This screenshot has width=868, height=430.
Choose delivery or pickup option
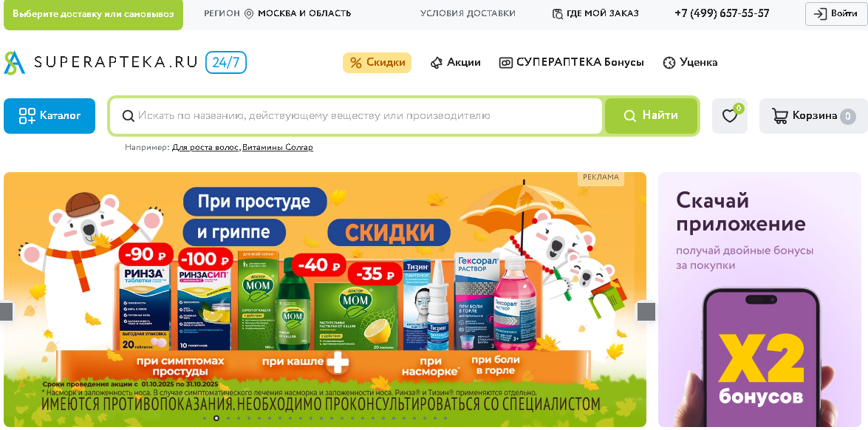[93, 14]
